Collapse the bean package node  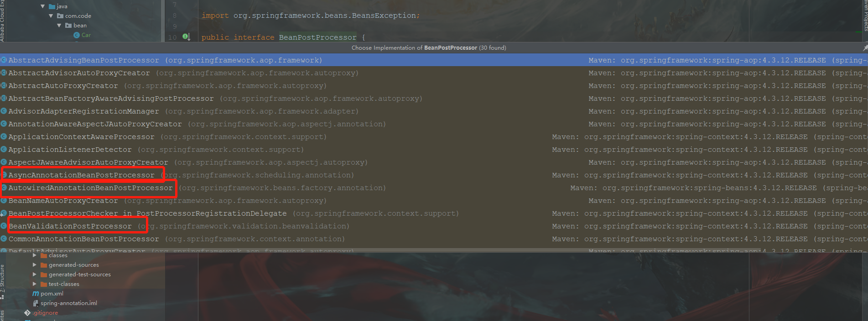pyautogui.click(x=59, y=26)
